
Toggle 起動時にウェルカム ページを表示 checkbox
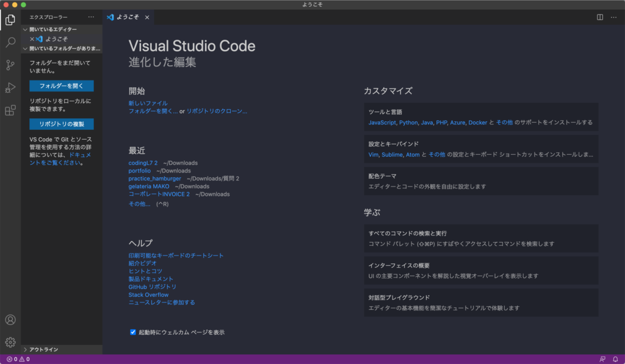pyautogui.click(x=132, y=332)
